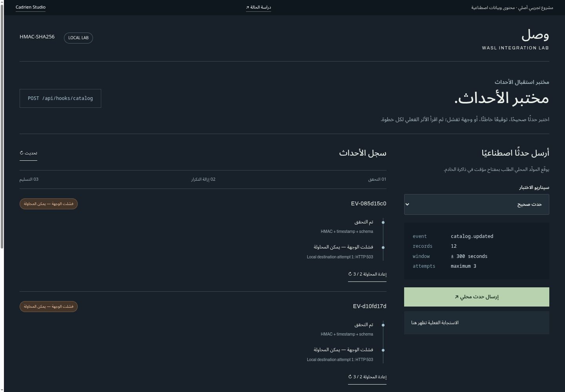This screenshot has width=565, height=392.
Task: Click the "أرسل حدثًا اصطناعيًا" heading
Action: [x=516, y=153]
